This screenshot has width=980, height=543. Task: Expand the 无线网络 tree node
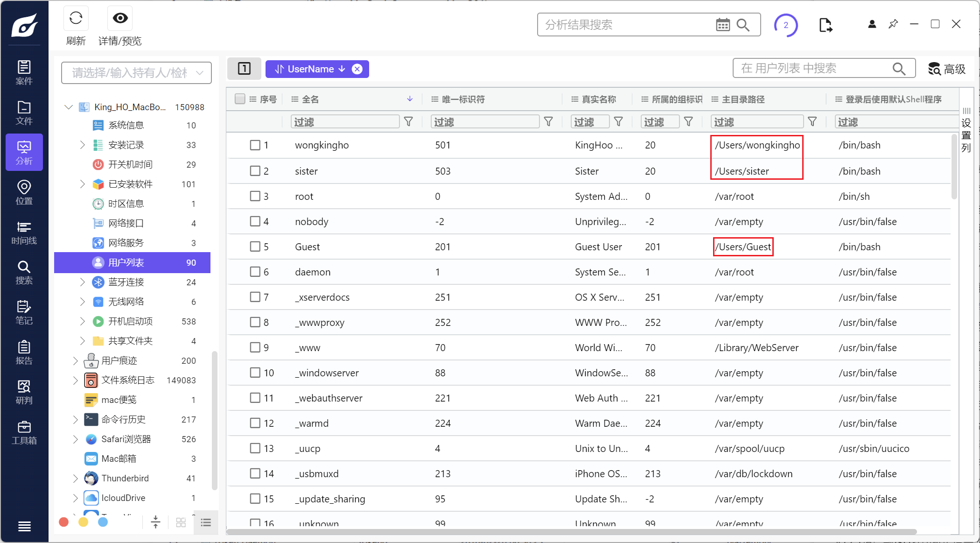(82, 302)
